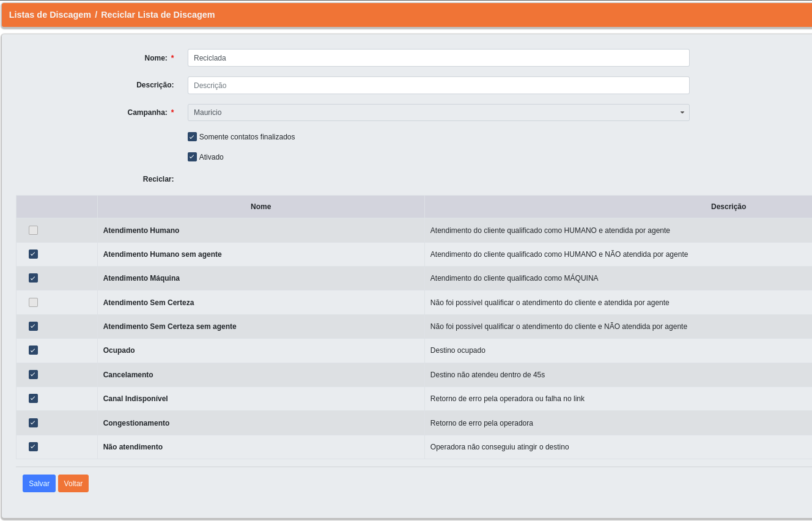
Task: Check the Atendimento Sem Certeza checkbox
Action: pyautogui.click(x=33, y=303)
